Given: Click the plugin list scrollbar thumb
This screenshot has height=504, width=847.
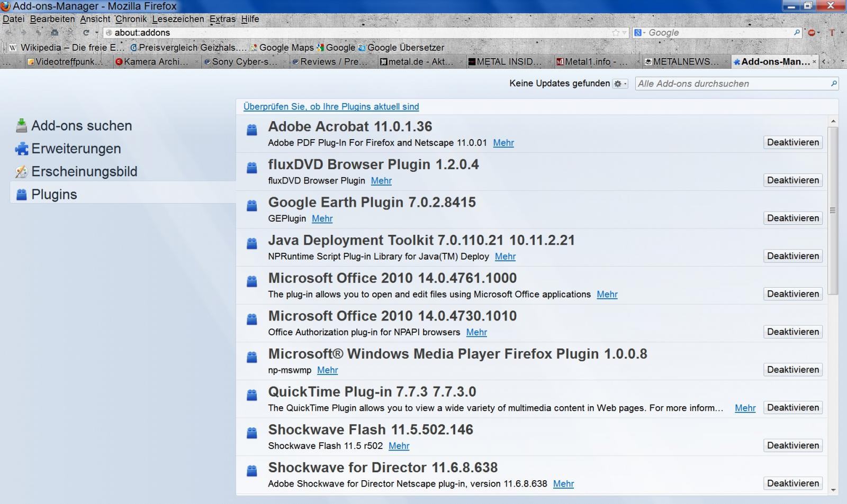Looking at the screenshot, I should pos(833,210).
